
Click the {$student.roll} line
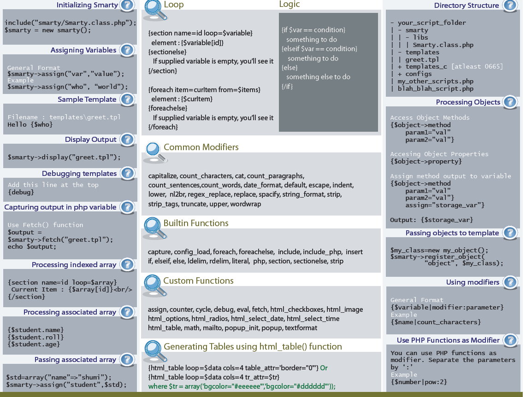(x=35, y=337)
